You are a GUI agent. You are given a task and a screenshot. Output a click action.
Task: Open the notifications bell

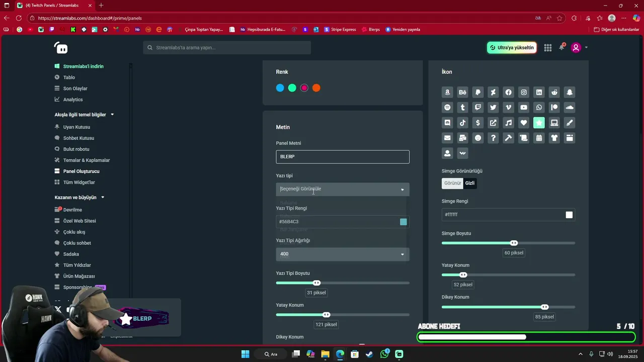click(x=561, y=47)
